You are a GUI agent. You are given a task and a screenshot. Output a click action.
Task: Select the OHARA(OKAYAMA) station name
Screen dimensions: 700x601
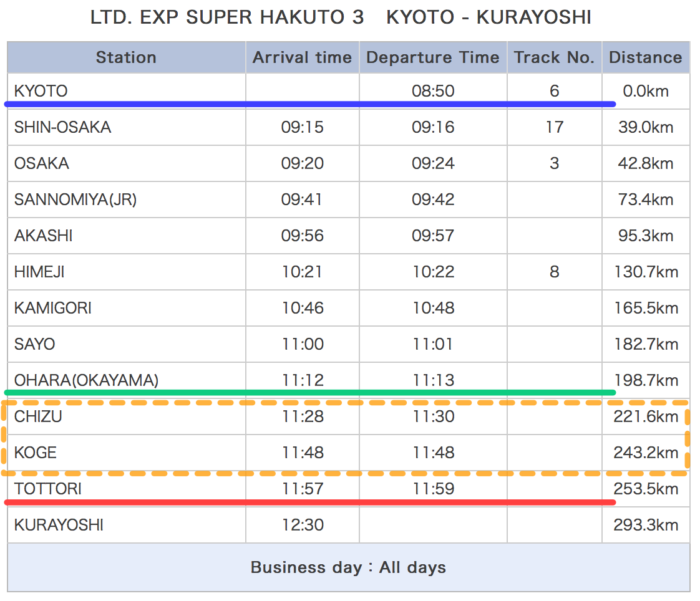[86, 380]
